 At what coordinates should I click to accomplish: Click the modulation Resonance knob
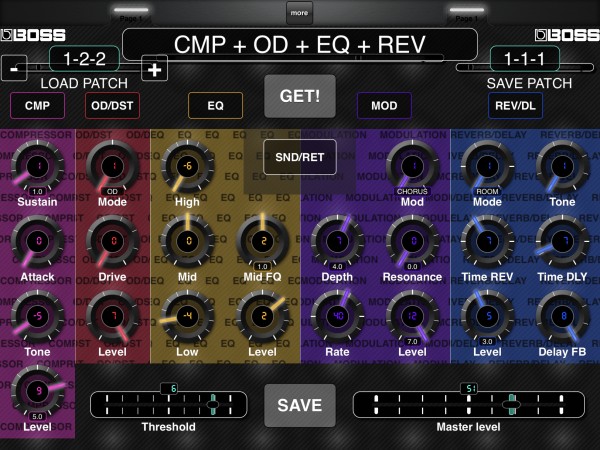point(412,241)
